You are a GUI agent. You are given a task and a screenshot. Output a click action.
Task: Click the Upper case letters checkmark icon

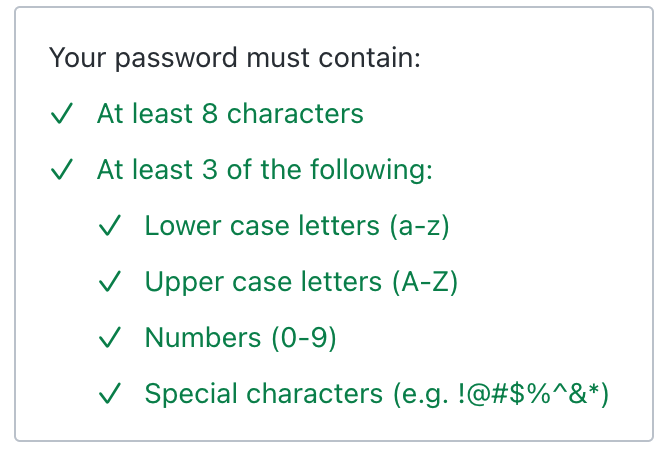point(110,283)
